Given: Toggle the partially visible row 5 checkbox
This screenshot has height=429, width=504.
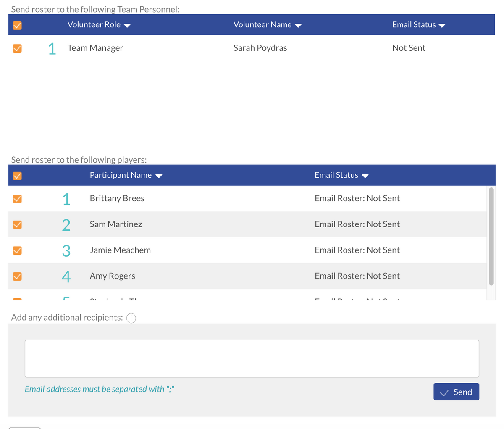Looking at the screenshot, I should click(x=17, y=300).
